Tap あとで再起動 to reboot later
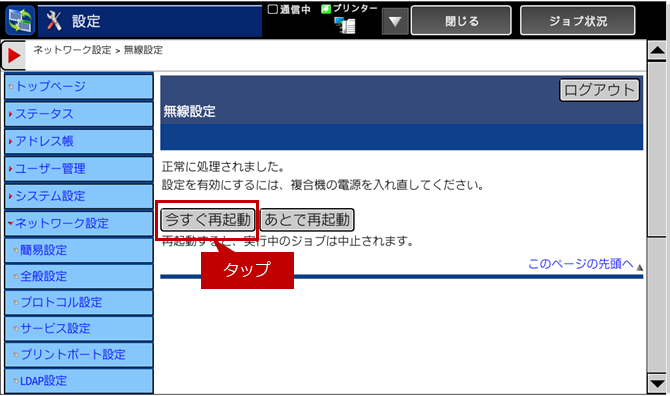The width and height of the screenshot is (670, 396). 307,220
